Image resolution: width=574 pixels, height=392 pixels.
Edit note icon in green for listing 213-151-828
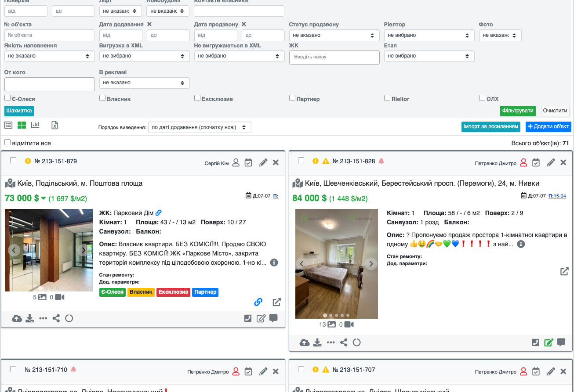click(x=549, y=342)
